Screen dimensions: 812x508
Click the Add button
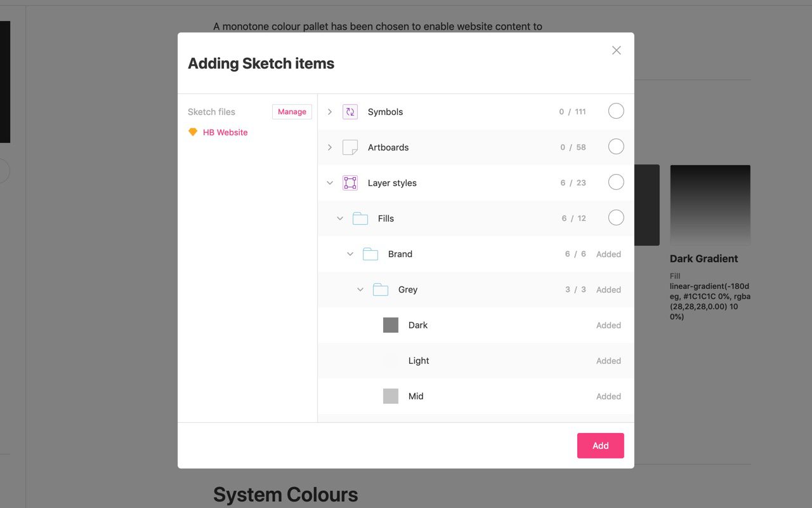coord(600,445)
